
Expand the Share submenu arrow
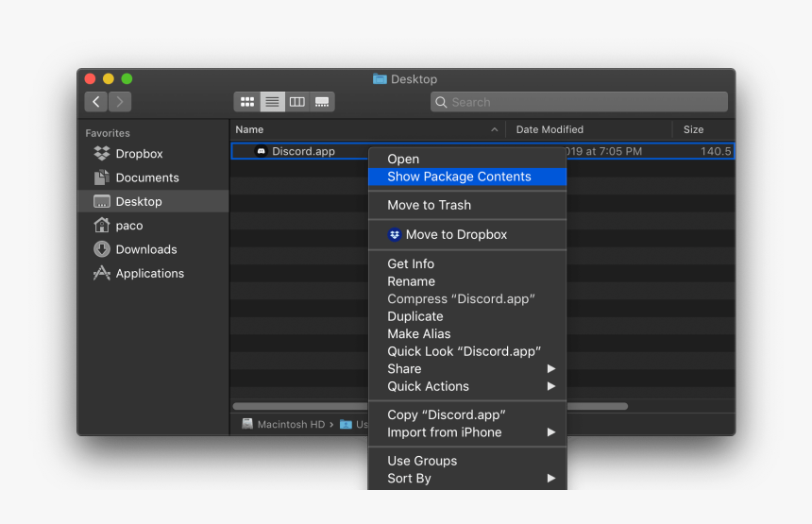(x=551, y=368)
